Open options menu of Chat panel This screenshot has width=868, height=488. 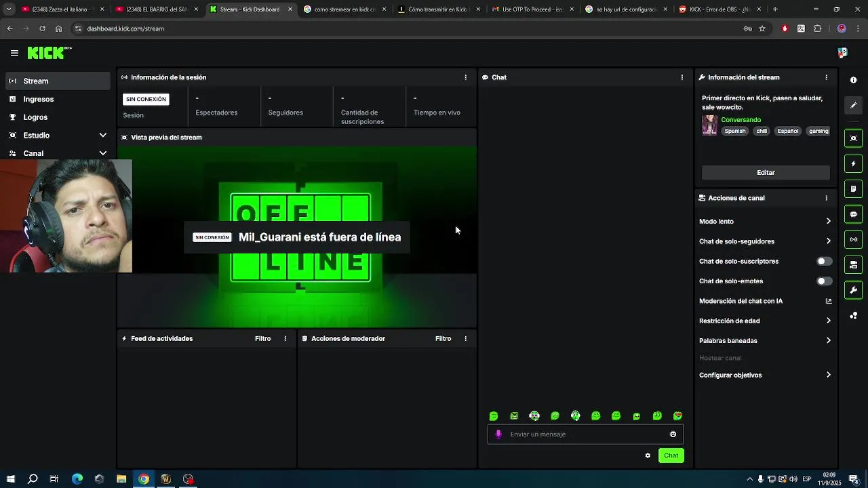[x=682, y=77]
